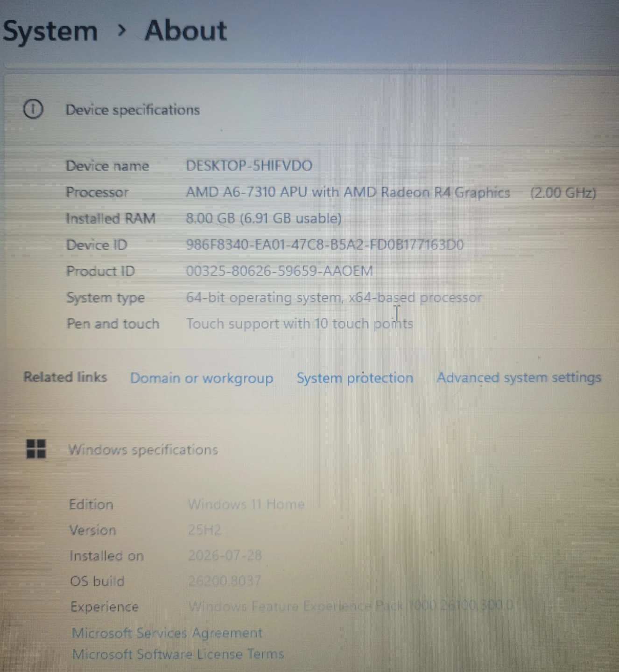Click the Installed RAM label
The height and width of the screenshot is (672, 619).
tap(111, 218)
